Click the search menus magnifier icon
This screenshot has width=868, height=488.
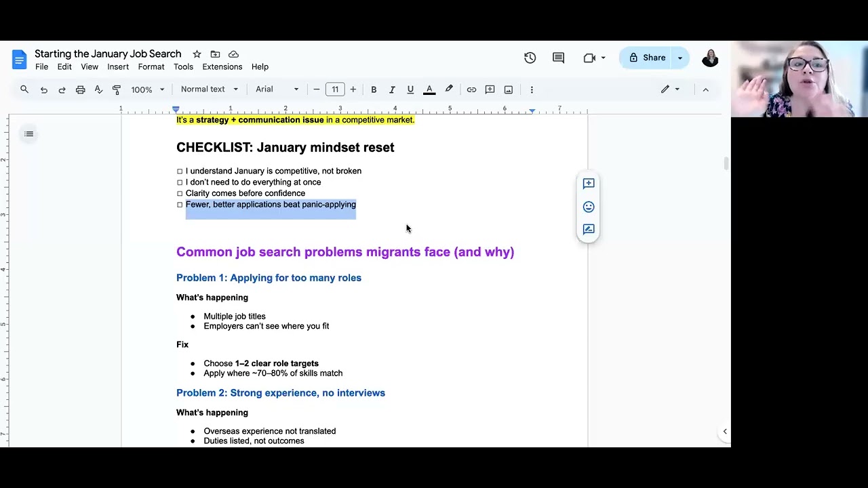pyautogui.click(x=24, y=89)
